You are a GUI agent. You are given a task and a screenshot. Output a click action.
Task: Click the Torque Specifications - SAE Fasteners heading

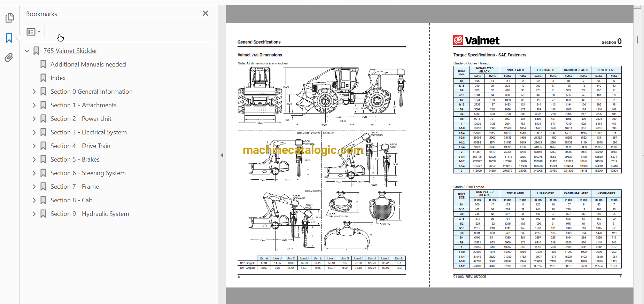(490, 55)
